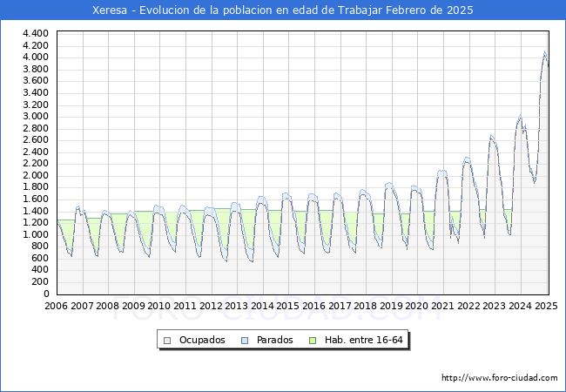The height and width of the screenshot is (392, 566).
Task: Click the Ocupados legend label
Action: point(202,340)
